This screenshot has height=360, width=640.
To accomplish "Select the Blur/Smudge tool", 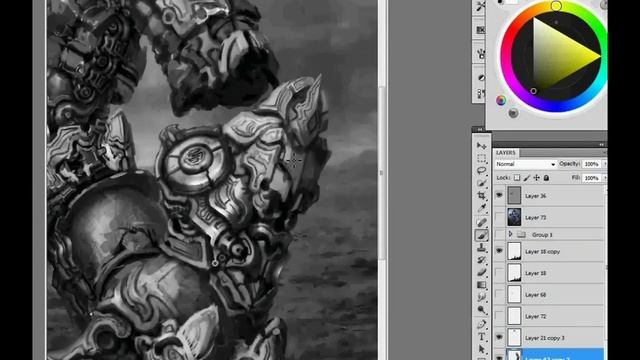I will pos(482,297).
